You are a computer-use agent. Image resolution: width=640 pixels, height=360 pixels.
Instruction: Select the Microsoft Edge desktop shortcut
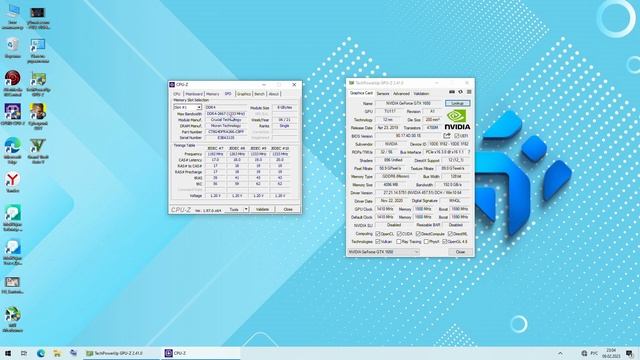13,151
